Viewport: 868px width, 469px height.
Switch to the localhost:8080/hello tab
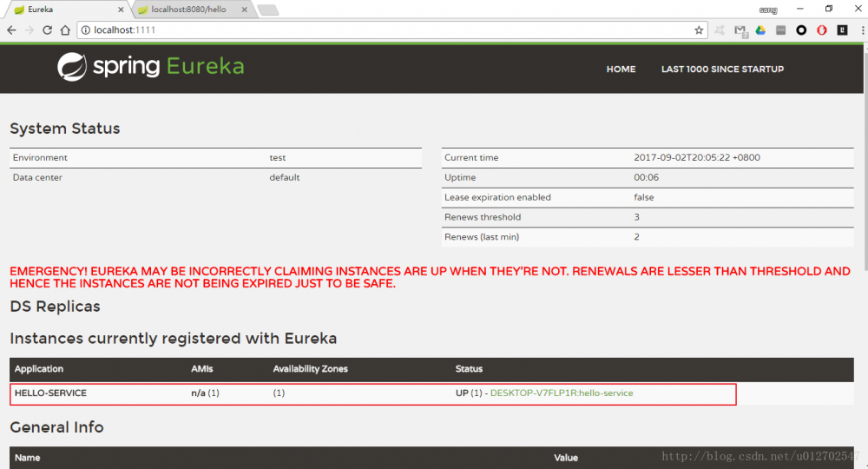[193, 10]
